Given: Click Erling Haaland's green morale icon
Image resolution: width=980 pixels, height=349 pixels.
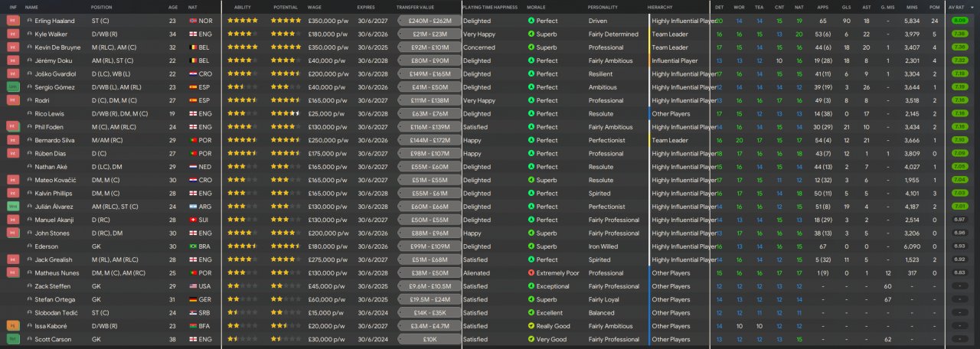Looking at the screenshot, I should tap(531, 21).
